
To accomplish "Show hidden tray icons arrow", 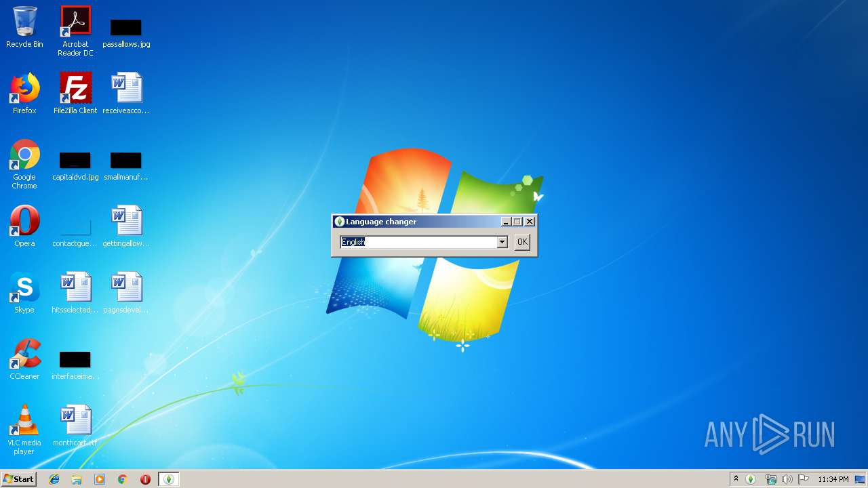I will (736, 479).
